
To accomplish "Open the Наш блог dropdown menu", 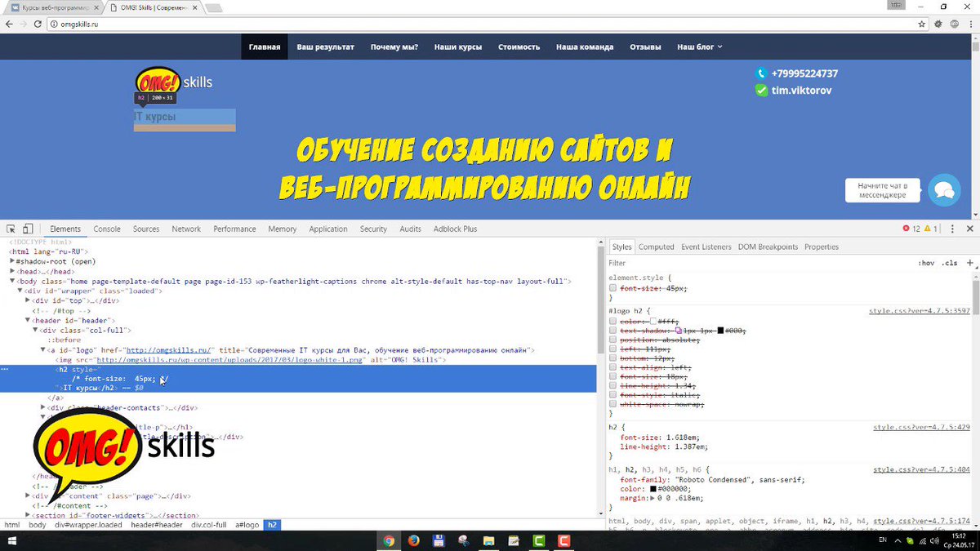I will [x=700, y=47].
